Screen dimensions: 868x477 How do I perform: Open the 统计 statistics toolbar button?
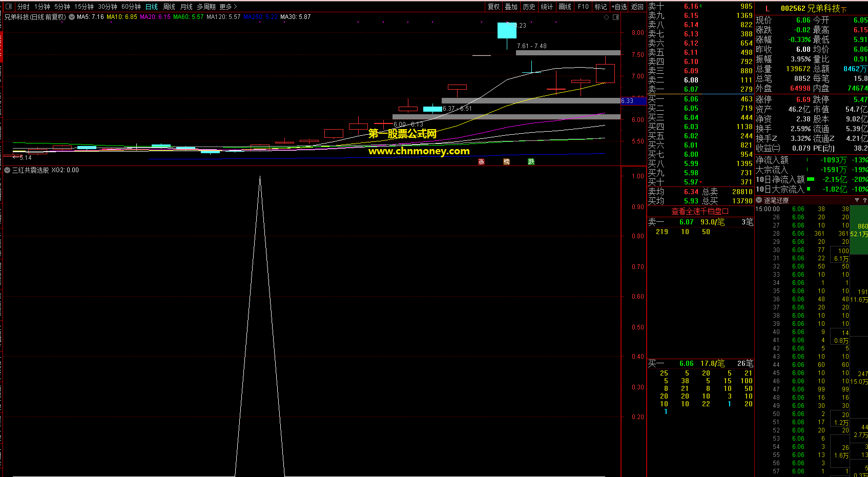[547, 7]
